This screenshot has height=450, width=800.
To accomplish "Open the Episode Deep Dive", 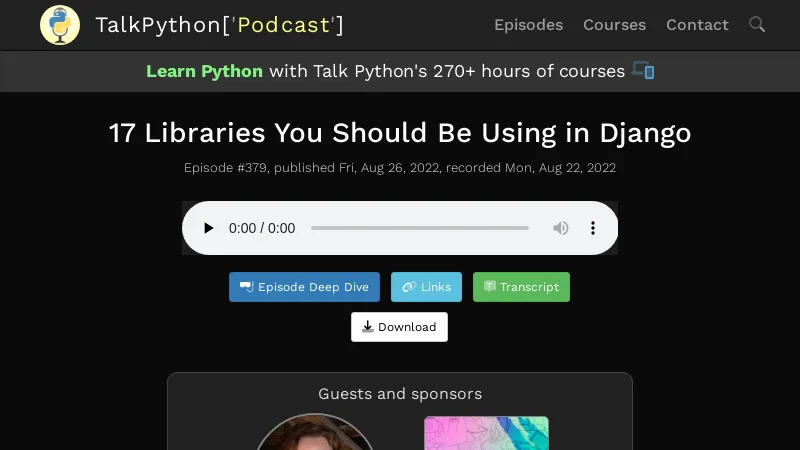I will [304, 287].
